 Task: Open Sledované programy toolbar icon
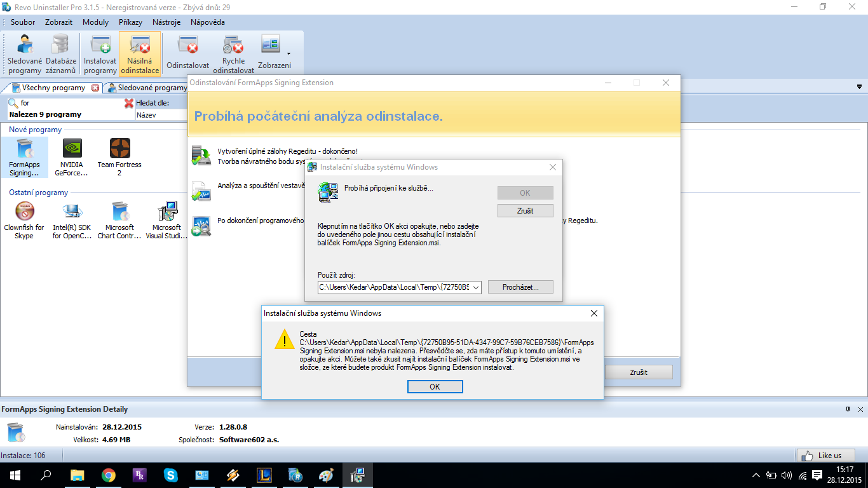(x=25, y=54)
